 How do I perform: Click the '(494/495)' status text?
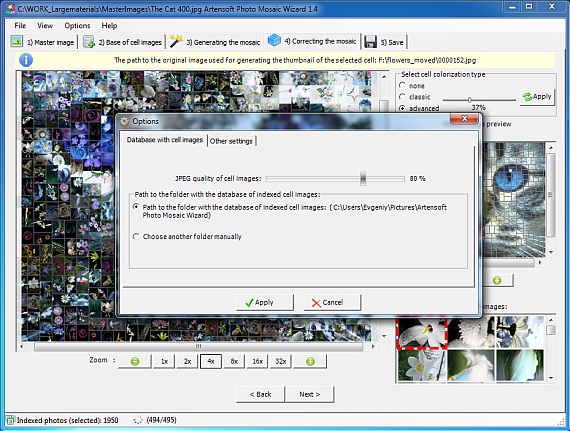point(161,420)
